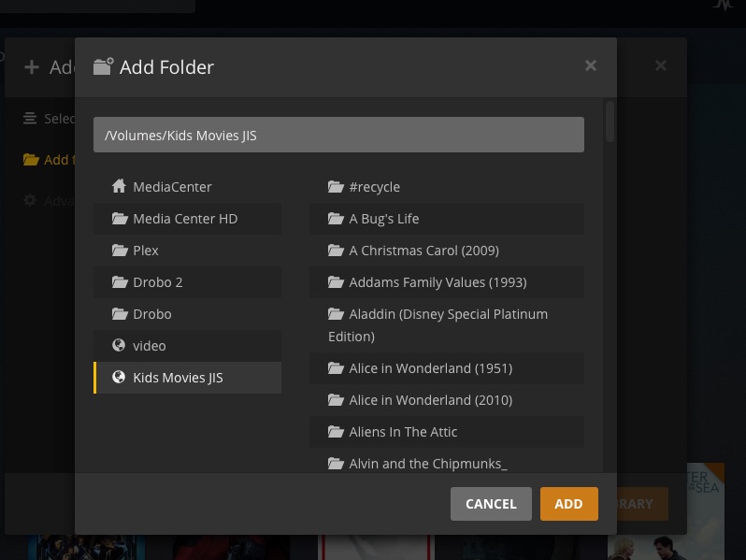Click the folder icon beside #recycle
The height and width of the screenshot is (560, 746).
tap(336, 186)
